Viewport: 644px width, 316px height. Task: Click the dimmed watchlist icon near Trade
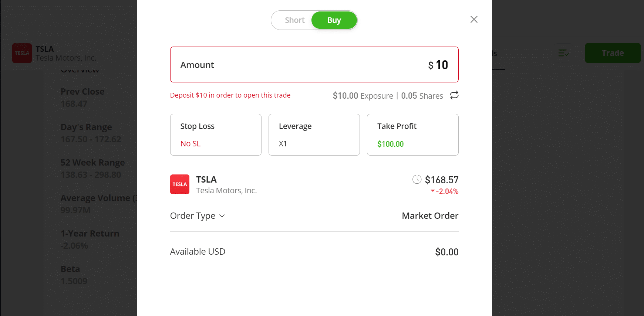(x=563, y=53)
